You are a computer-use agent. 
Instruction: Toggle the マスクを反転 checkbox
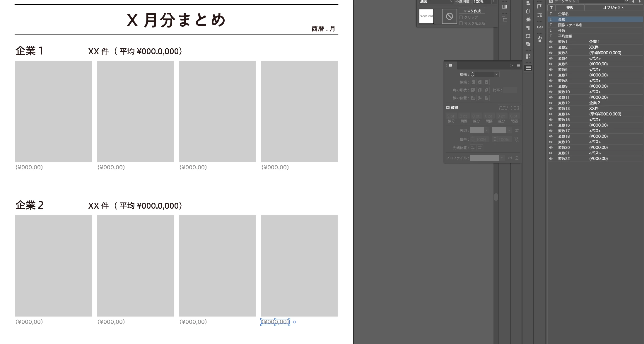[x=461, y=23]
